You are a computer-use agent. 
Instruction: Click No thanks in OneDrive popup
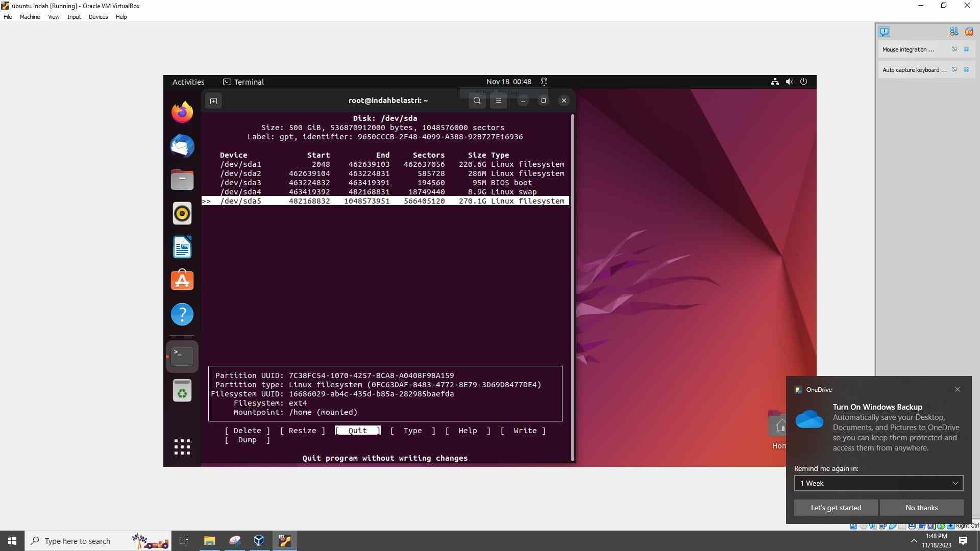921,508
